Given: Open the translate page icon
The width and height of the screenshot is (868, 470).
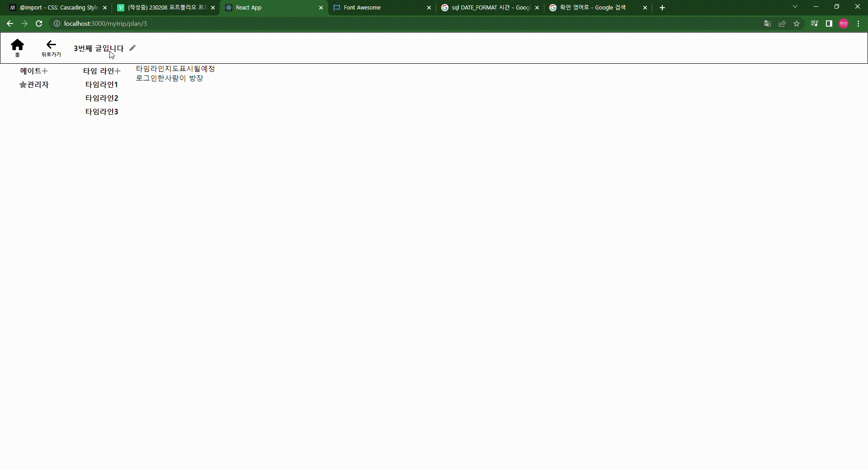Looking at the screenshot, I should pyautogui.click(x=768, y=23).
